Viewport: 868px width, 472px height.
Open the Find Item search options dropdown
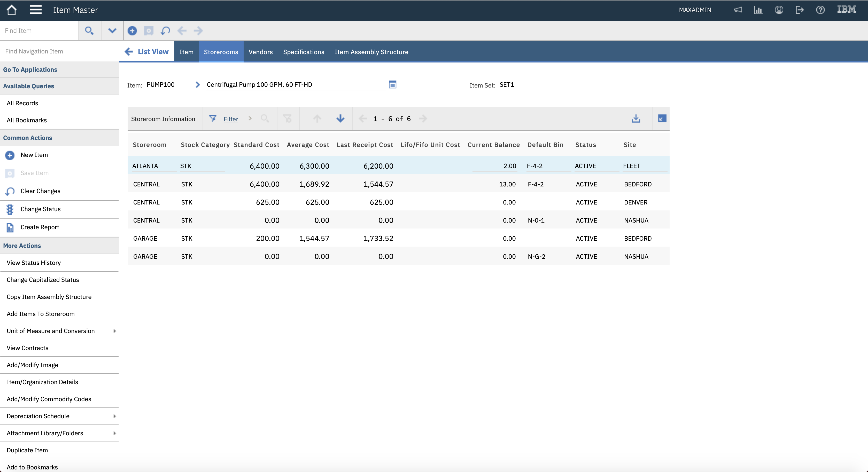coord(112,31)
